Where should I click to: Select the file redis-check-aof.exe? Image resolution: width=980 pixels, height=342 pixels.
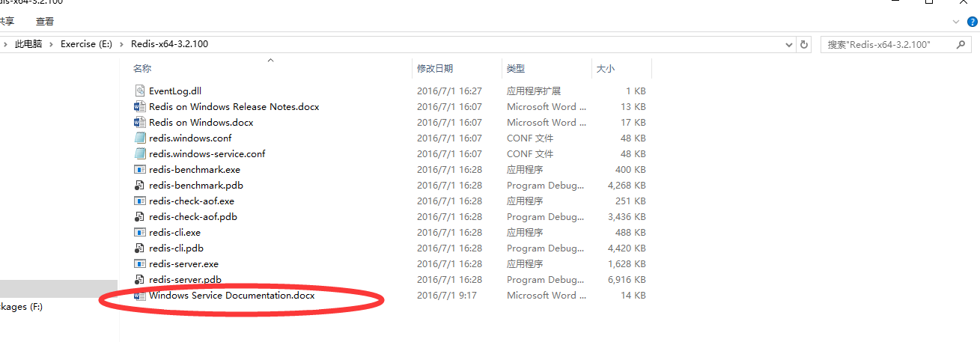[192, 201]
